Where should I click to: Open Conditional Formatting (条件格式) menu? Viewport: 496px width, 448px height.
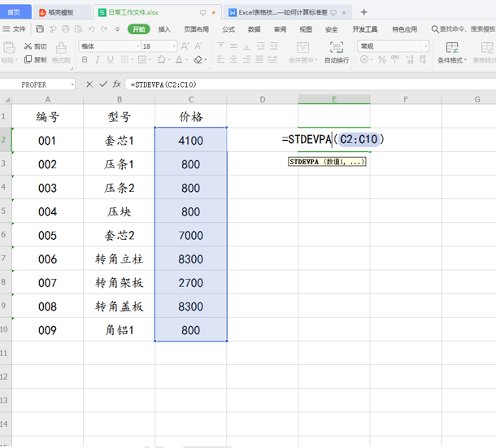tap(452, 53)
